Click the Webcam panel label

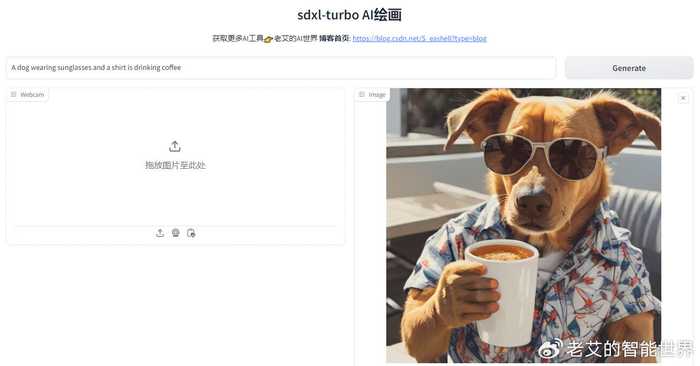(x=27, y=95)
